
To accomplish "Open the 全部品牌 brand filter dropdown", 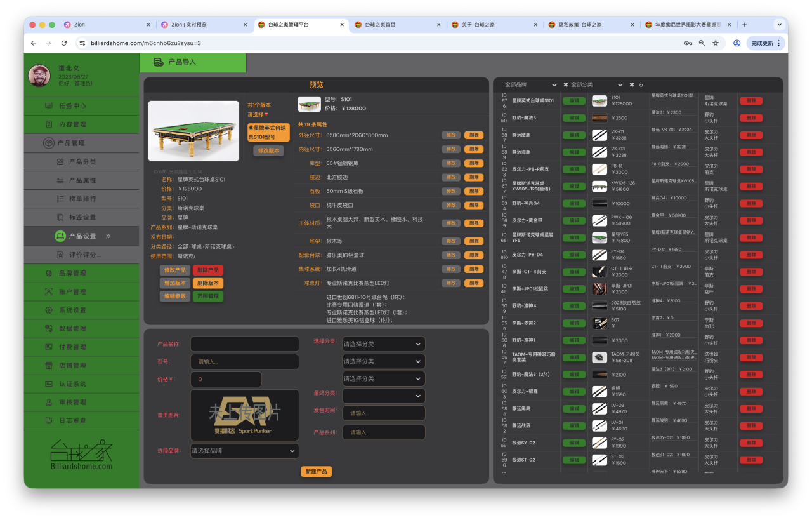I will pyautogui.click(x=531, y=84).
